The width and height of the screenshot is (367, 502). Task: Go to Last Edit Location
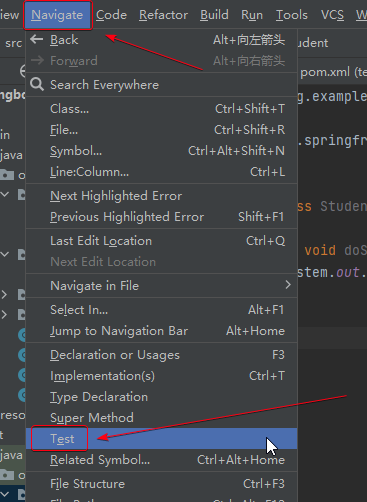tap(162, 241)
